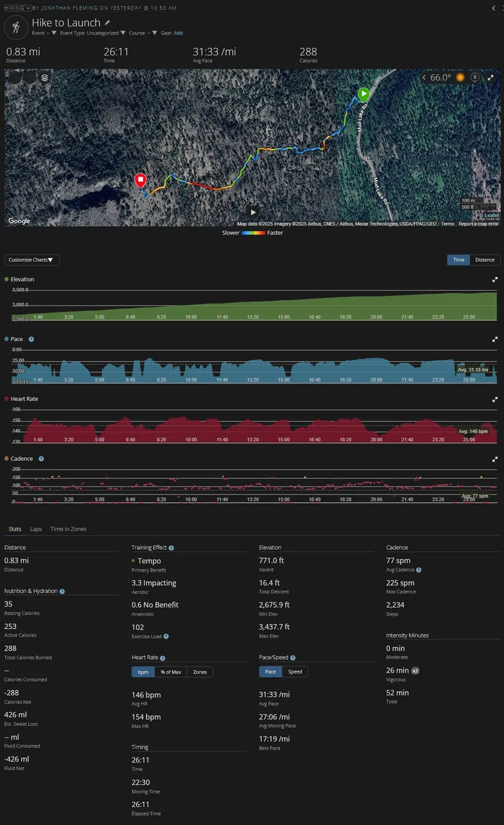Play the route animation on map

click(x=253, y=211)
